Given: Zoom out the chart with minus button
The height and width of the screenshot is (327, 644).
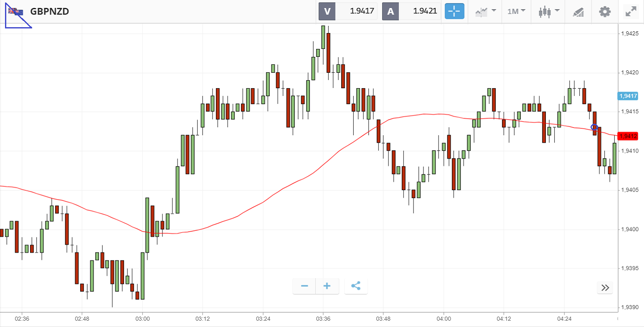Looking at the screenshot, I should tap(304, 286).
